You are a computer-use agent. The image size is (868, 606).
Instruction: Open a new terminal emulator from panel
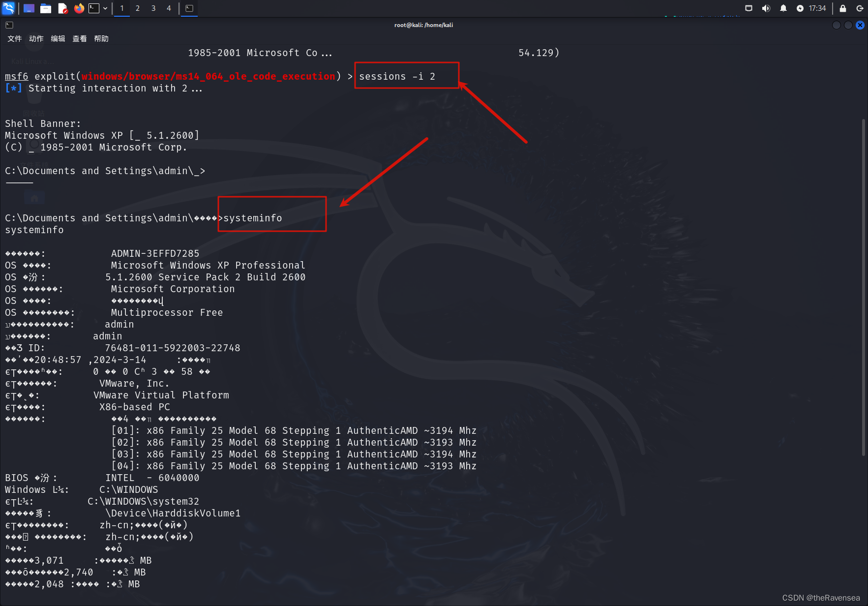point(94,8)
